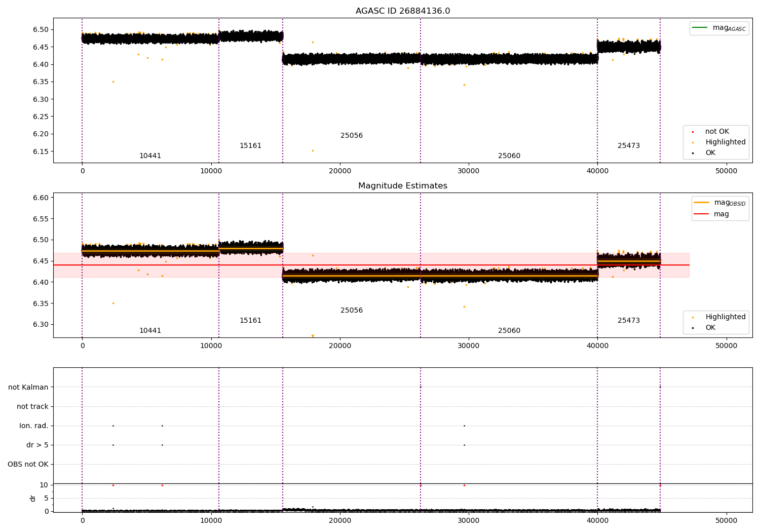Click obsid label 25056 in the top panel

[x=352, y=136]
